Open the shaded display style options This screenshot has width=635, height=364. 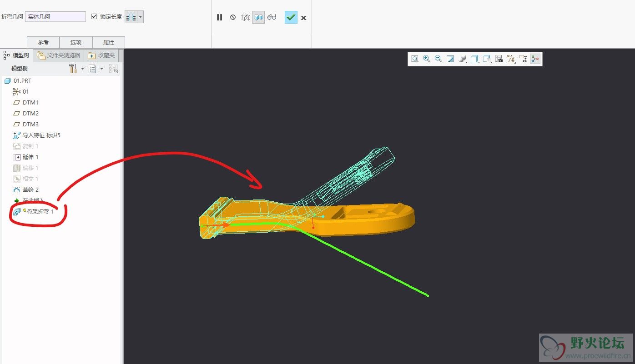(463, 59)
